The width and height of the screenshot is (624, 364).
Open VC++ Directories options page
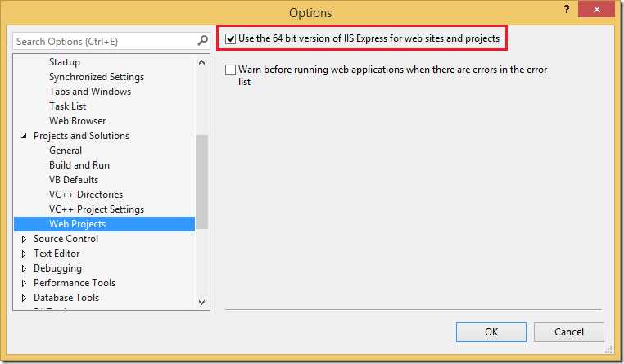coord(86,195)
